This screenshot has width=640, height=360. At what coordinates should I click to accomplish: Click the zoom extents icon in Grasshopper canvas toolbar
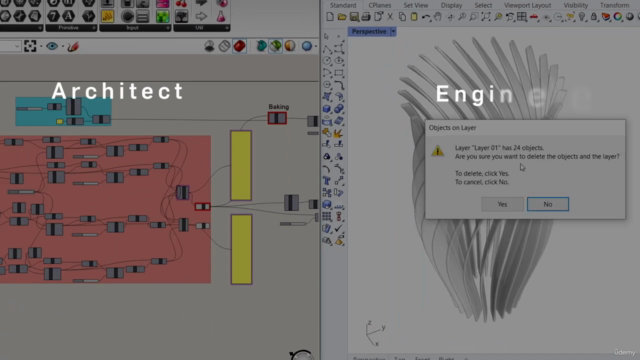(30, 46)
